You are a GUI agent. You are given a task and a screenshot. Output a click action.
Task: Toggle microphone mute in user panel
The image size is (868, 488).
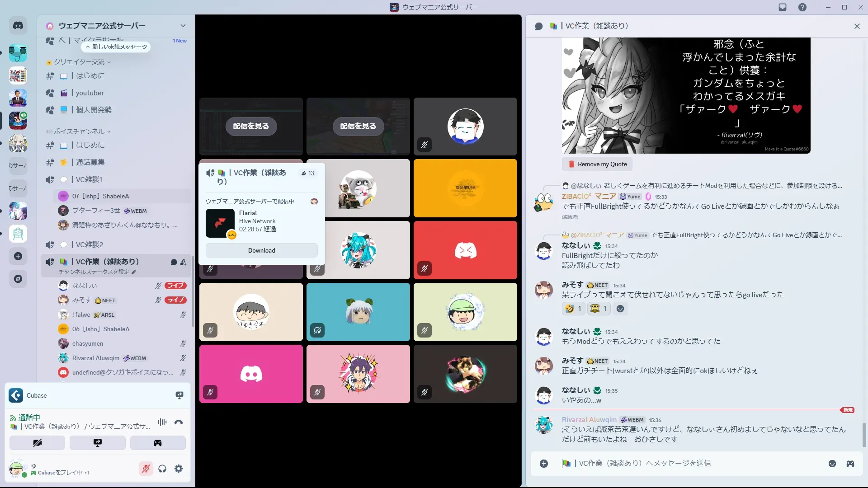point(146,469)
